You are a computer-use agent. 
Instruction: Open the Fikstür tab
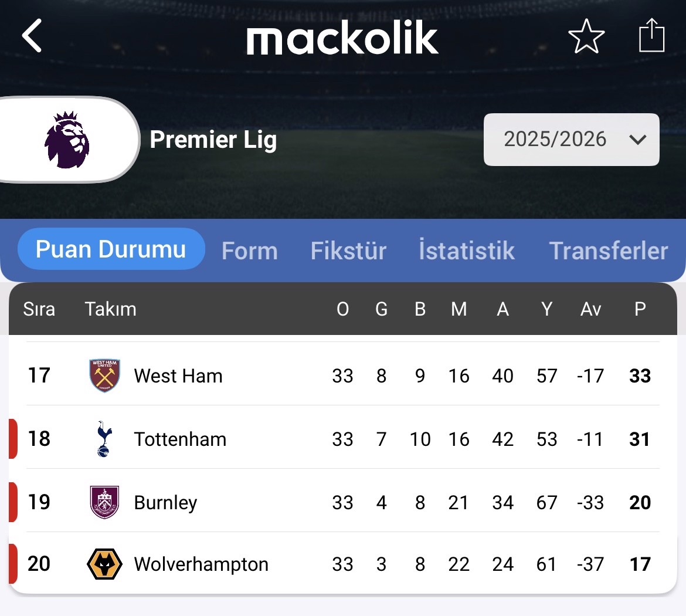point(348,251)
